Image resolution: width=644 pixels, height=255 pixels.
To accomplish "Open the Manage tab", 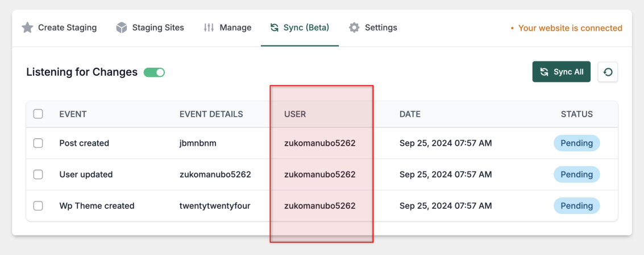I will tap(227, 28).
